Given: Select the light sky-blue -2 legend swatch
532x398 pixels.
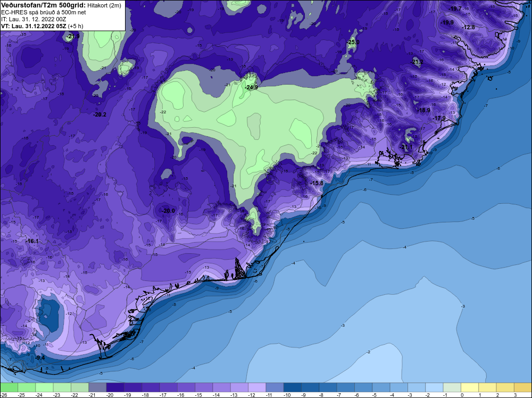Looking at the screenshot, I should coord(434,387).
